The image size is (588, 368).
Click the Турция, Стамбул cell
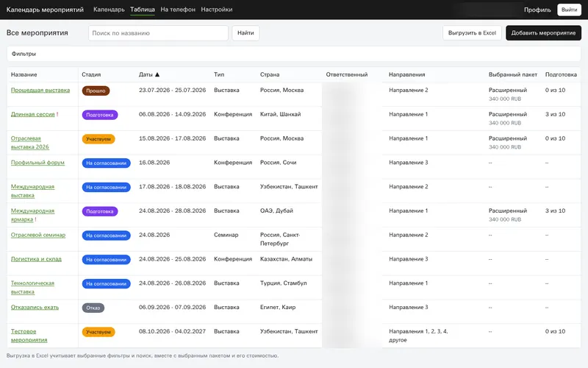284,283
